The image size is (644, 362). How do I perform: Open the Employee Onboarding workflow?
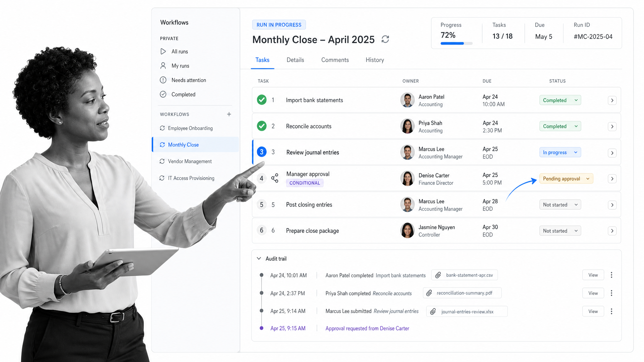pyautogui.click(x=190, y=128)
